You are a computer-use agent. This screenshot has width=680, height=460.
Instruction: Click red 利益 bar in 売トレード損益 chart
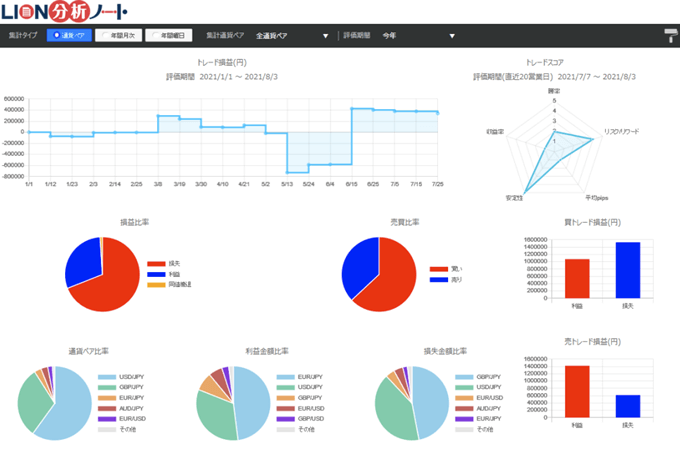577,392
